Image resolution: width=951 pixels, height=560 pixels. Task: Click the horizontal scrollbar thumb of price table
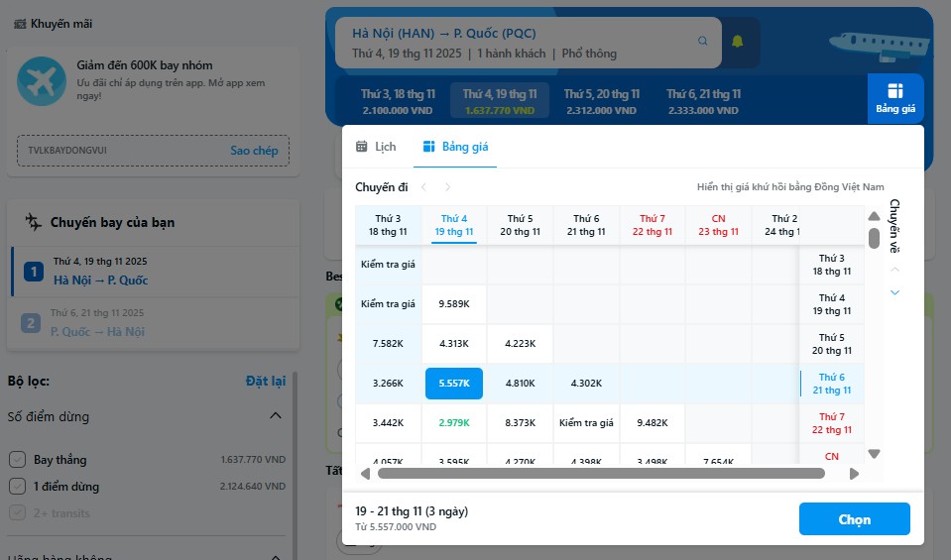[601, 474]
